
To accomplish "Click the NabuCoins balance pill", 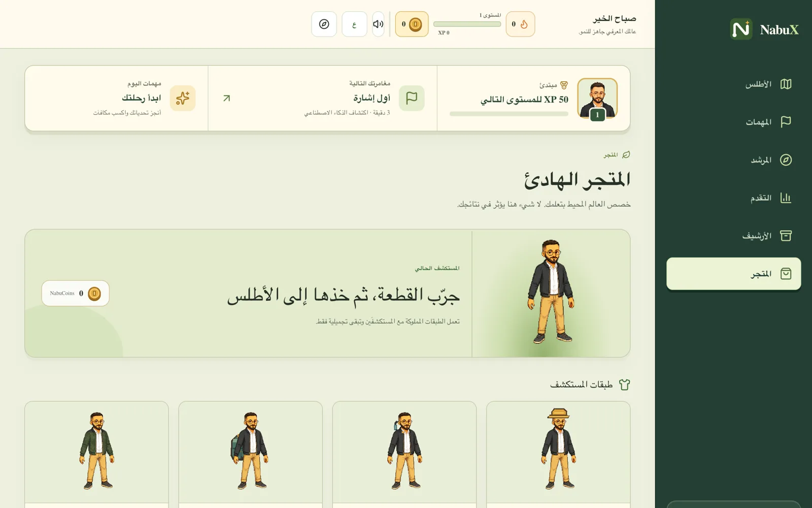I will point(75,293).
